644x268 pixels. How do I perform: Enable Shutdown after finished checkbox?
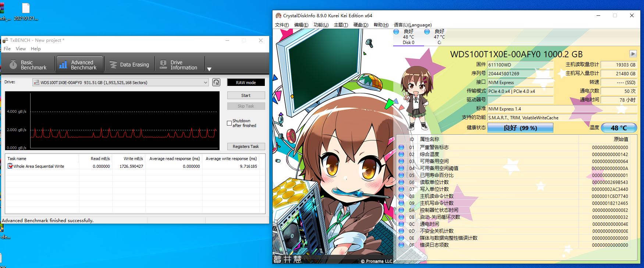230,123
